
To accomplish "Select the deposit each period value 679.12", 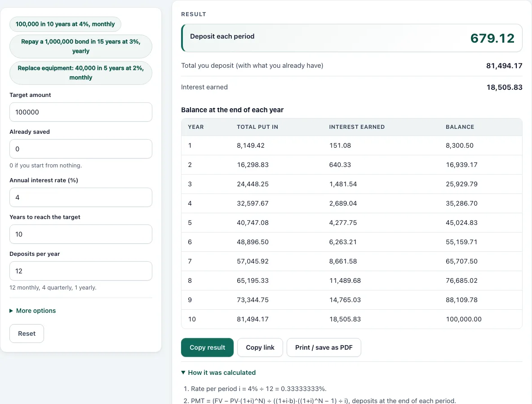I will click(x=492, y=38).
